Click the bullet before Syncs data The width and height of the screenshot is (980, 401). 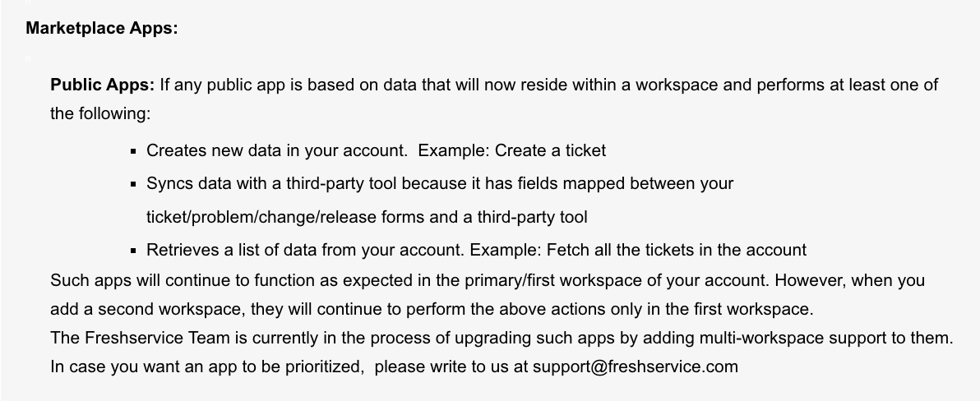(133, 184)
